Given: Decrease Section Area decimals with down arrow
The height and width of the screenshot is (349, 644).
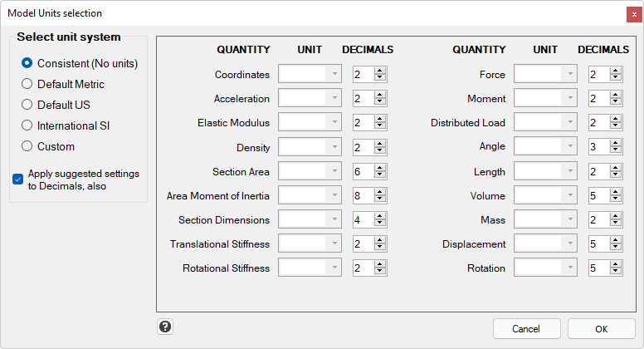Looking at the screenshot, I should pyautogui.click(x=380, y=175).
